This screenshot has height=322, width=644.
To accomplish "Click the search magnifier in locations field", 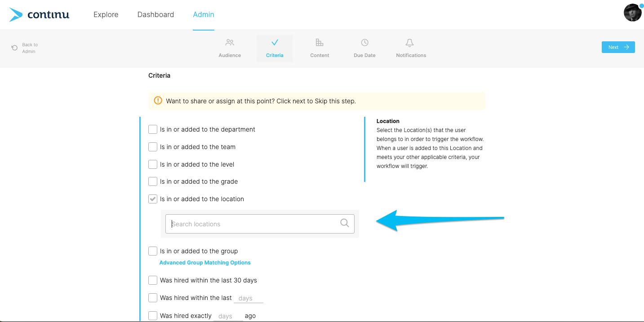I will (345, 223).
